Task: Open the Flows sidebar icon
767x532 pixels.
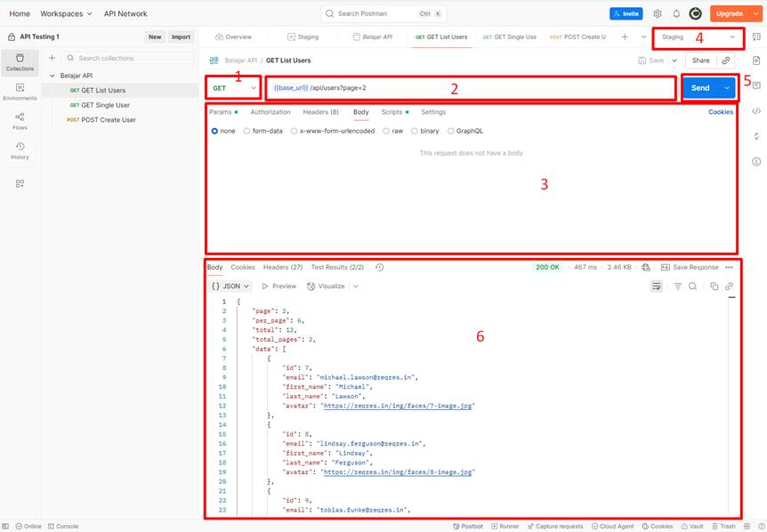Action: [x=20, y=120]
